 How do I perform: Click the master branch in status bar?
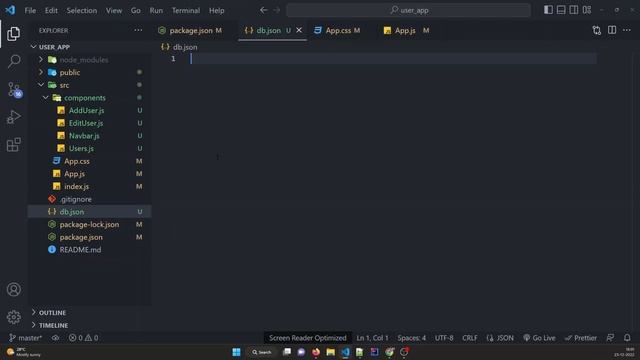(x=25, y=338)
